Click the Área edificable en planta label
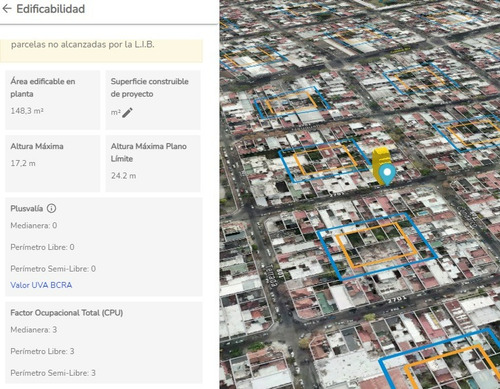Image resolution: width=500 pixels, height=389 pixels. tap(43, 87)
